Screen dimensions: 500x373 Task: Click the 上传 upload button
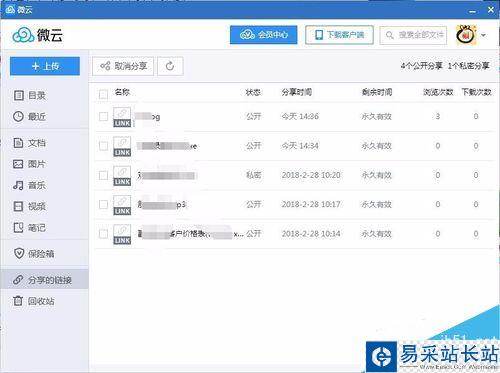pos(45,66)
